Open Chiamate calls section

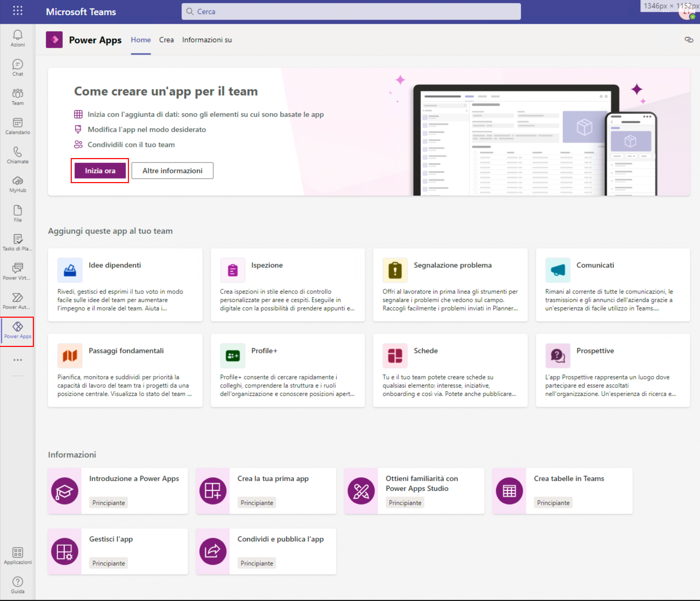coord(17,155)
